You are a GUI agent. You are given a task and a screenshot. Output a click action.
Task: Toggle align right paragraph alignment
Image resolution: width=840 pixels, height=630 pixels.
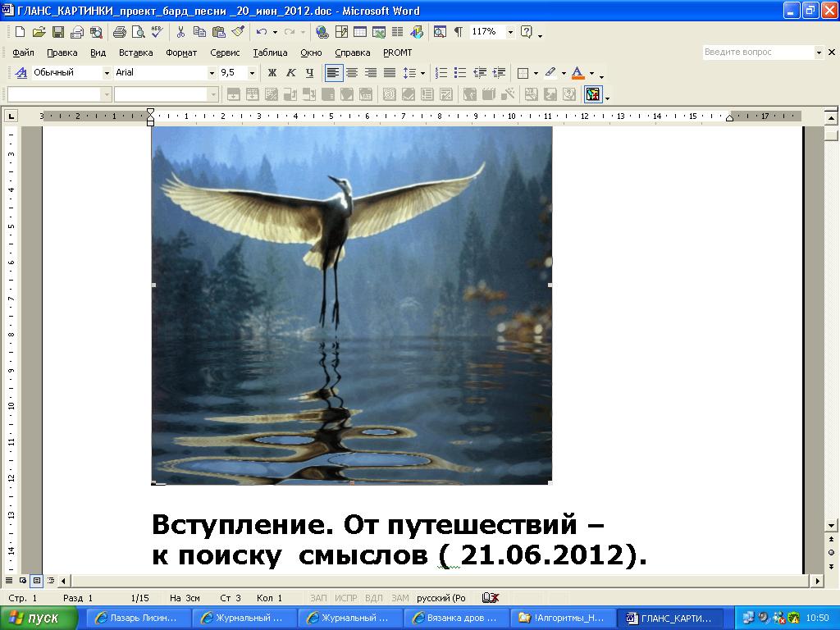371,73
